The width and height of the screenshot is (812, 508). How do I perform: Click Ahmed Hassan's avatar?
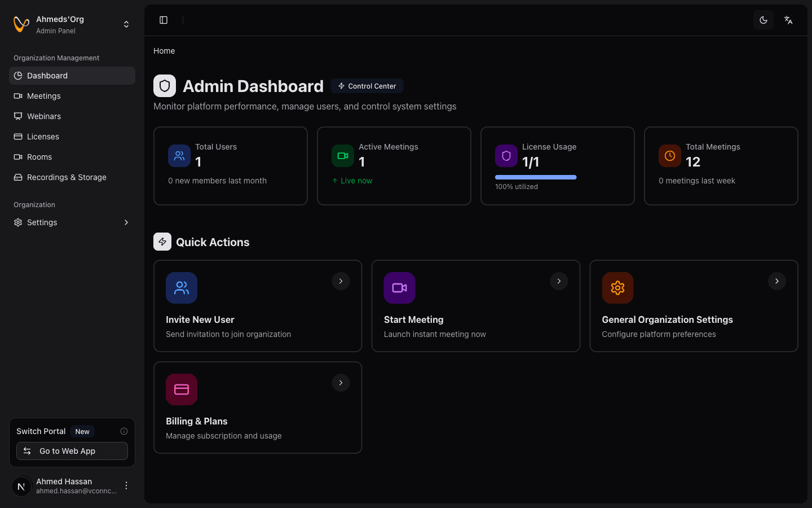tap(21, 486)
